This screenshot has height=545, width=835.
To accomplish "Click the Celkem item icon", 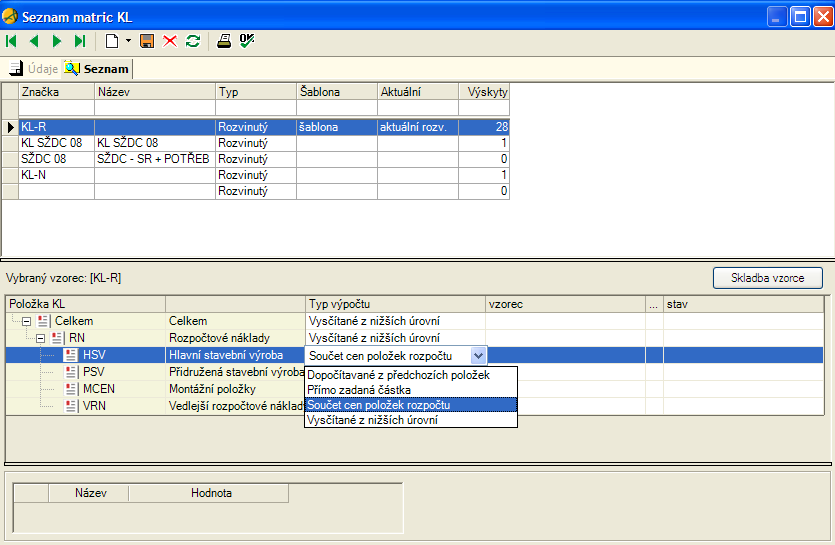I will point(43,321).
